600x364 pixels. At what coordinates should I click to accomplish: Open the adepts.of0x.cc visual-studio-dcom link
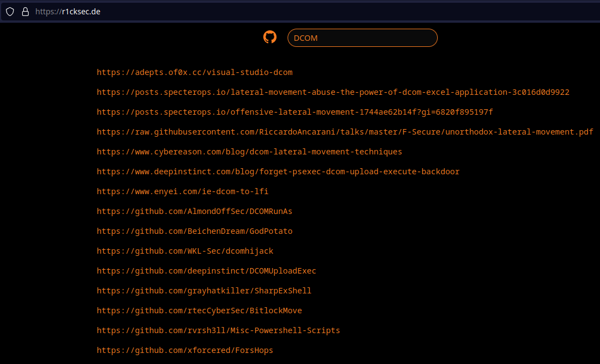coord(194,72)
